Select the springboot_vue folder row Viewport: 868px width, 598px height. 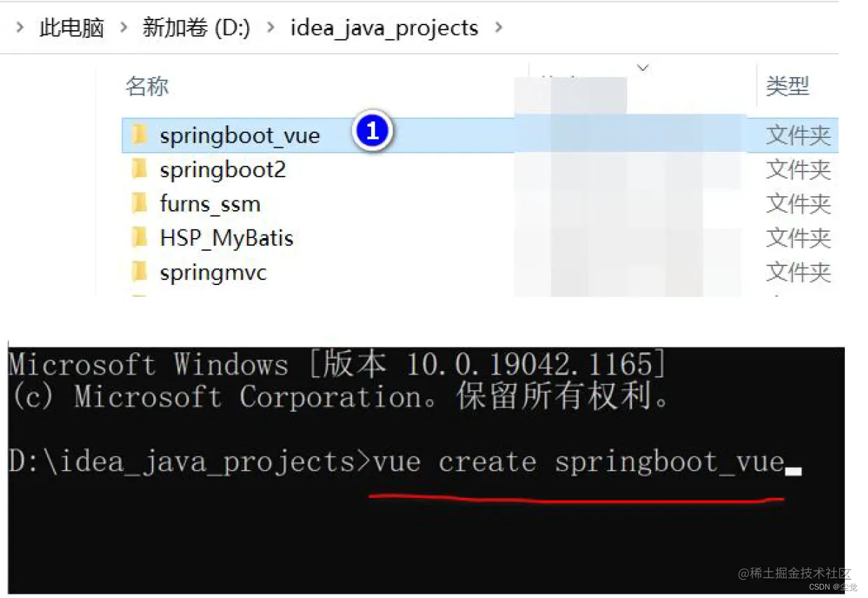coord(479,134)
